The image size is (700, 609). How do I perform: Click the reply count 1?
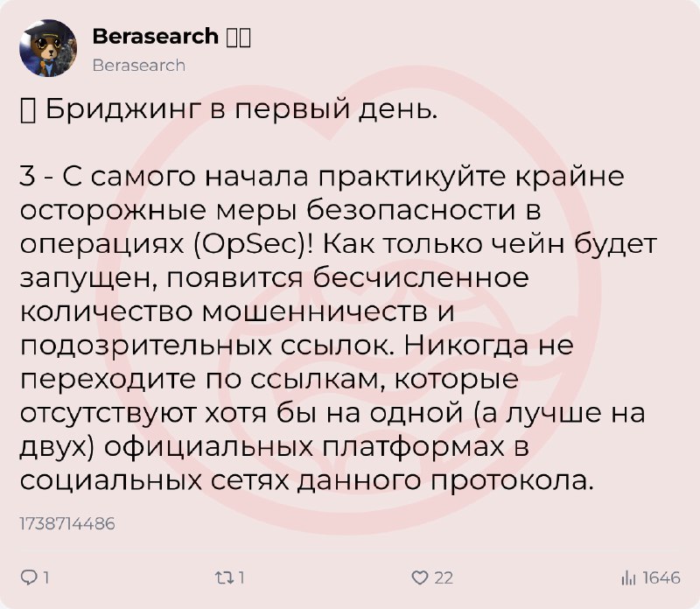[45, 578]
